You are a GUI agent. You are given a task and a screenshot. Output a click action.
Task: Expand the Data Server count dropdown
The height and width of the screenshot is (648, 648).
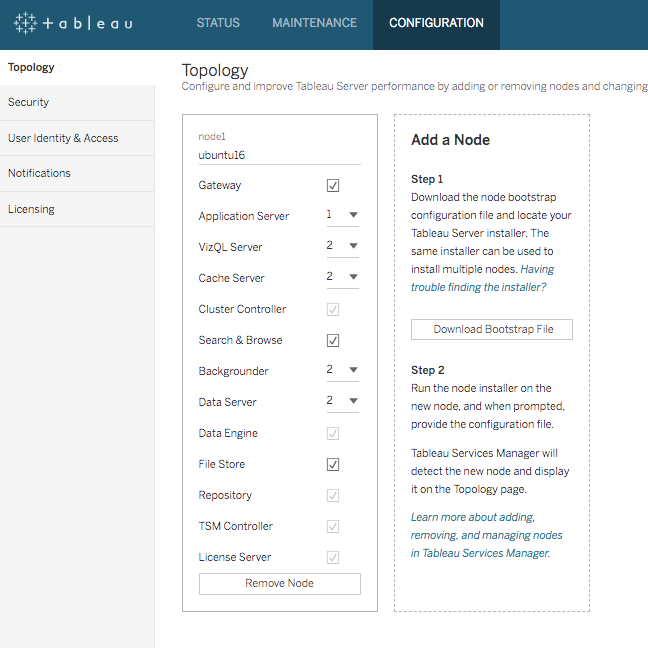(x=343, y=401)
